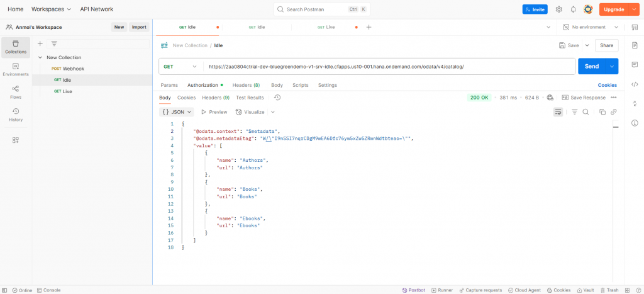Viewport: 644px width, 294px height.
Task: Open the Test Results tab
Action: click(250, 98)
